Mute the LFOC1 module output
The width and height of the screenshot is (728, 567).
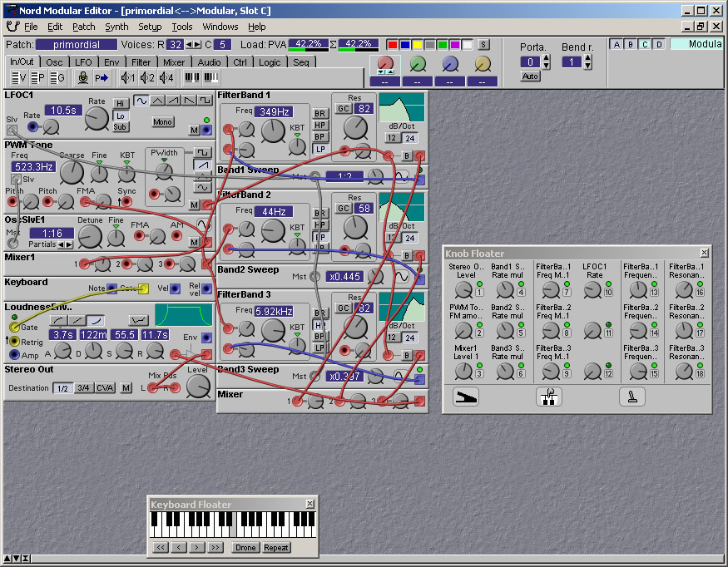[195, 130]
